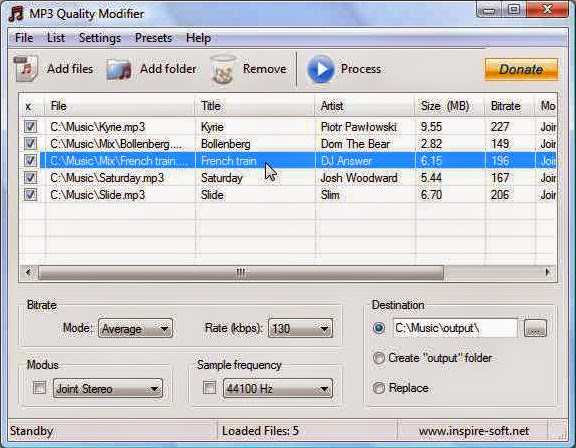Click the MP3 Quality Modifier title bar icon
This screenshot has width=576, height=448.
(16, 14)
